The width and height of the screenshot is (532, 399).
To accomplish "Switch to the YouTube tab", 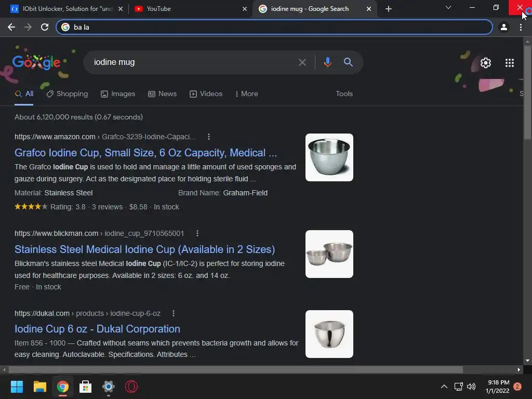I will [190, 9].
